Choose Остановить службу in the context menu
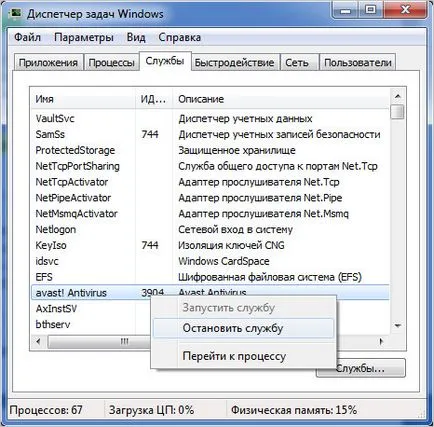The width and height of the screenshot is (434, 427). point(243,328)
